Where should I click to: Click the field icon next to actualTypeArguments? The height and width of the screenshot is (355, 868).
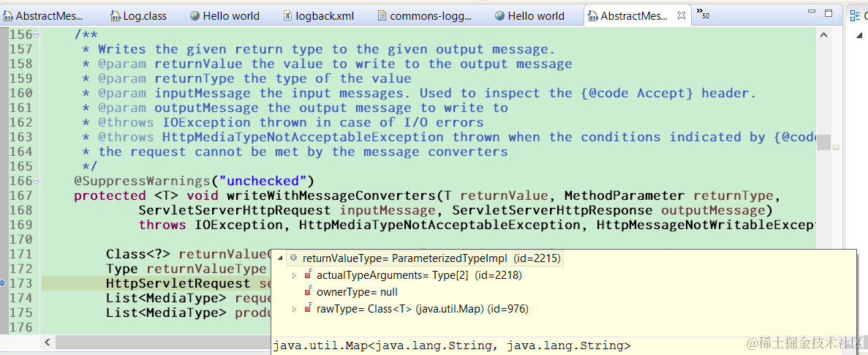tap(309, 275)
